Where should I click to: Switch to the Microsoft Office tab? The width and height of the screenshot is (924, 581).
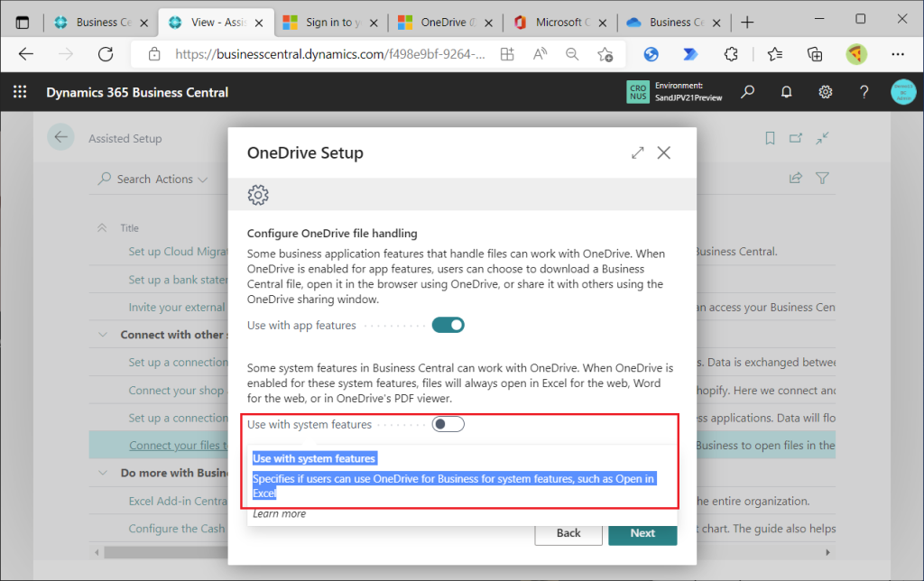click(x=559, y=23)
